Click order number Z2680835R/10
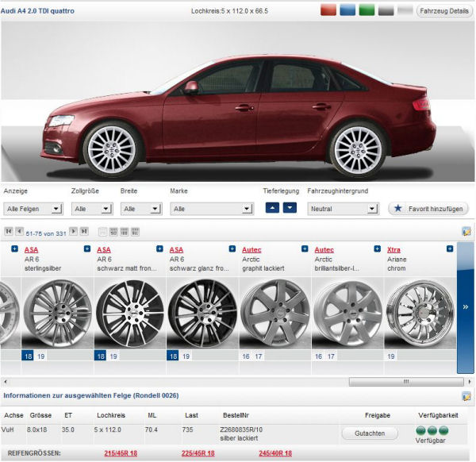The height and width of the screenshot is (462, 476). 241,429
